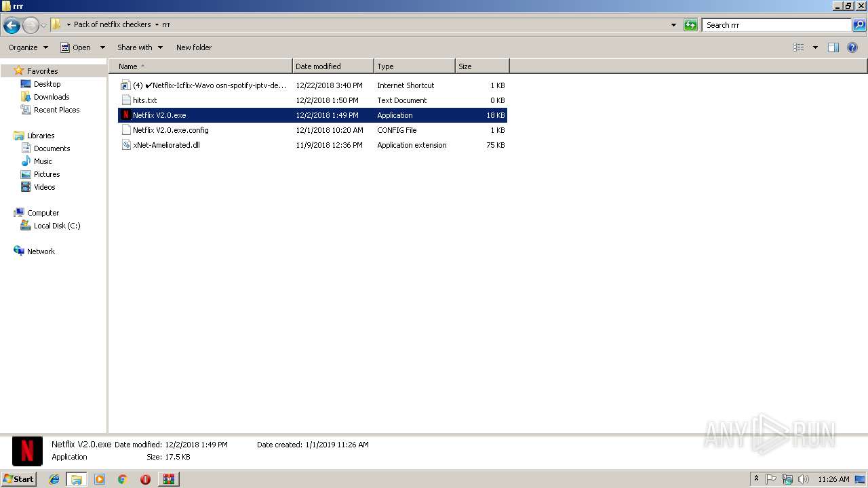Viewport: 868px width, 488px height.
Task: Click the Netflix V2.0.exe red N icon
Action: coord(125,115)
